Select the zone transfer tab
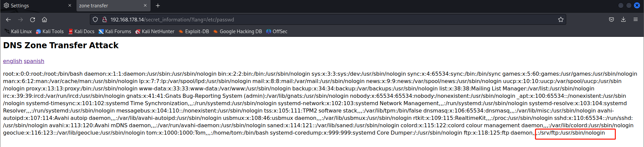This screenshot has height=147, width=644. click(x=113, y=6)
